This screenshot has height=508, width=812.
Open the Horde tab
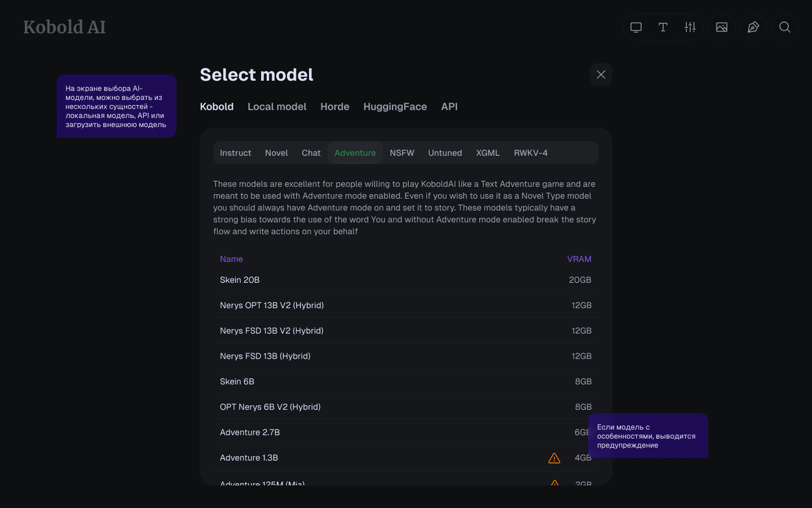[335, 107]
